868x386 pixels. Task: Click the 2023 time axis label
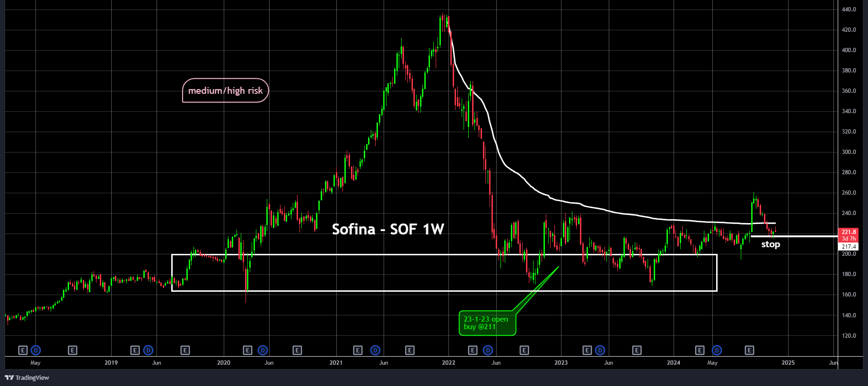tap(561, 363)
